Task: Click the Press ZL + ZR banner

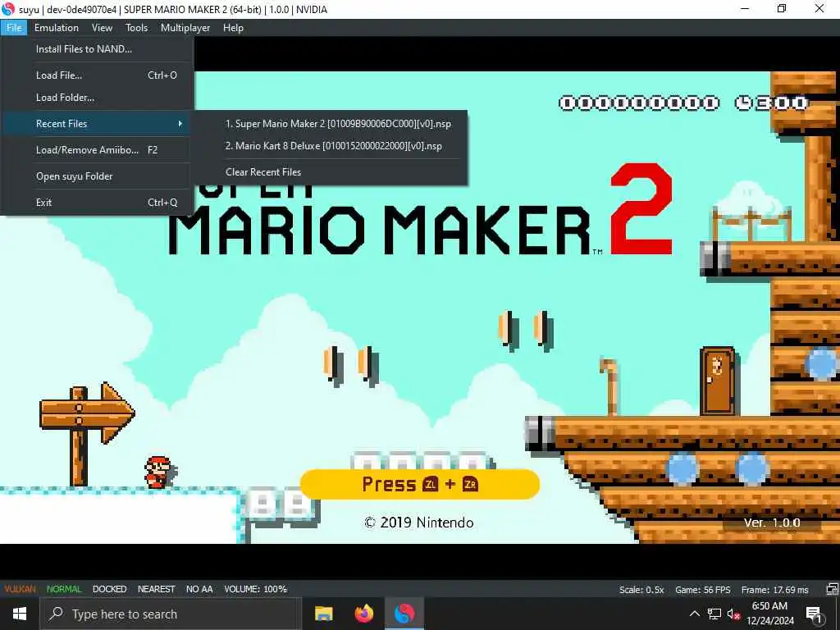Action: coord(419,484)
